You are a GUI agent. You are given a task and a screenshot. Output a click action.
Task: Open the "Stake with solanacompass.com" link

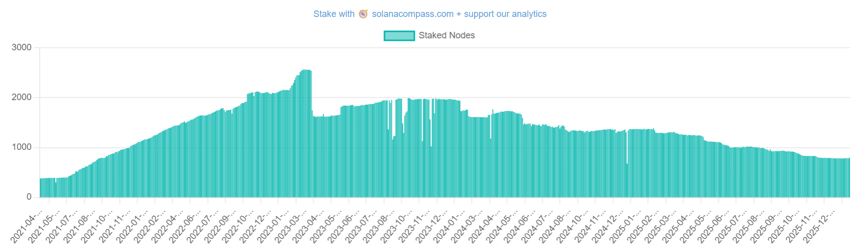coord(429,14)
